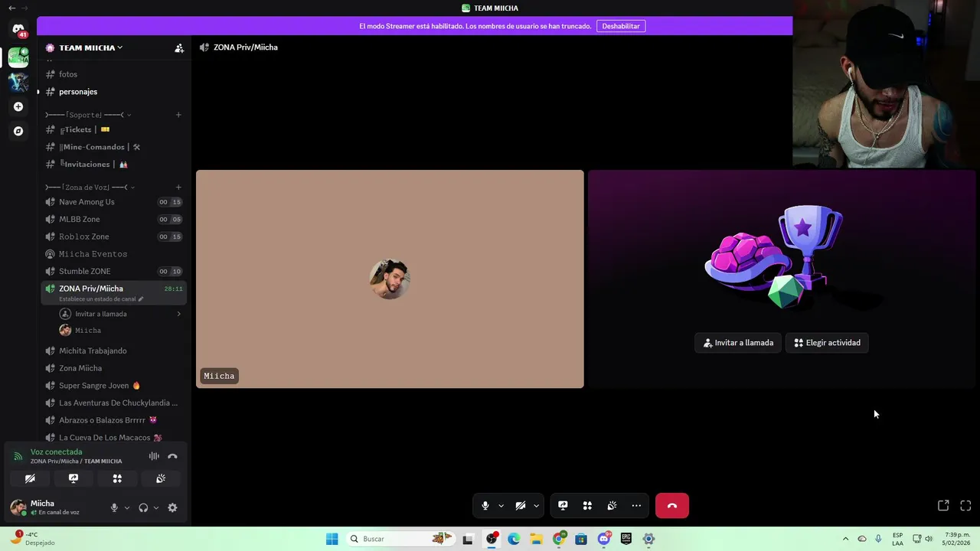Join Zona Miicha voice channel
The image size is (980, 551).
pos(115,368)
